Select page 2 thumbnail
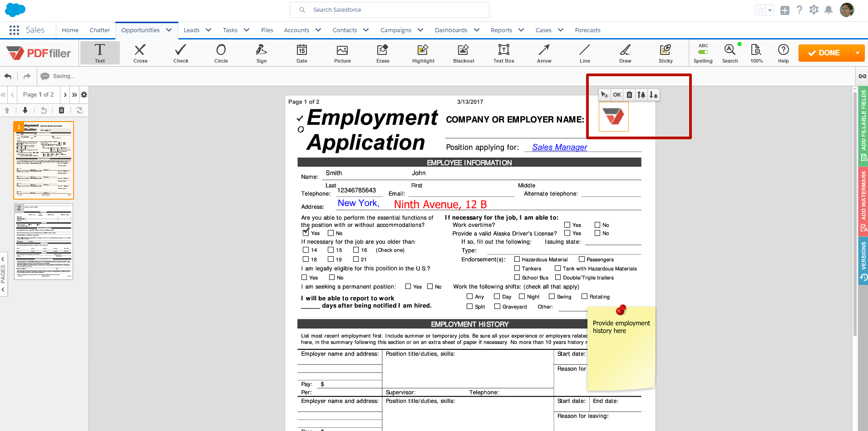Image resolution: width=868 pixels, height=431 pixels. (44, 241)
